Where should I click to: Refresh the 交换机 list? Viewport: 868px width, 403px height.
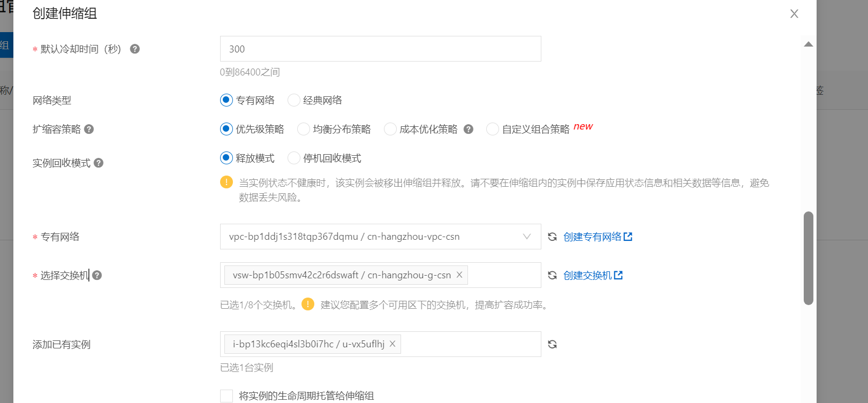click(x=553, y=275)
